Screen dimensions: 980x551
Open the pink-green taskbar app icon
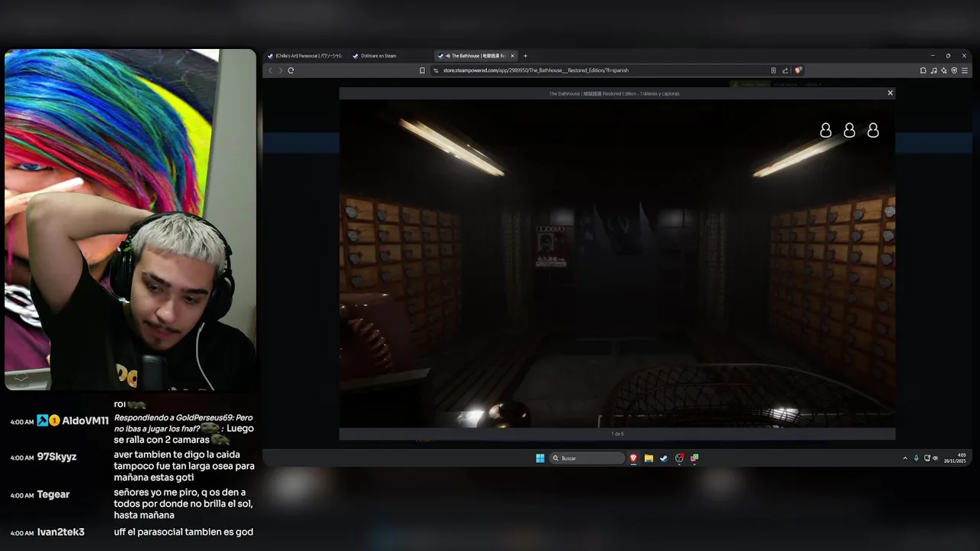click(694, 458)
